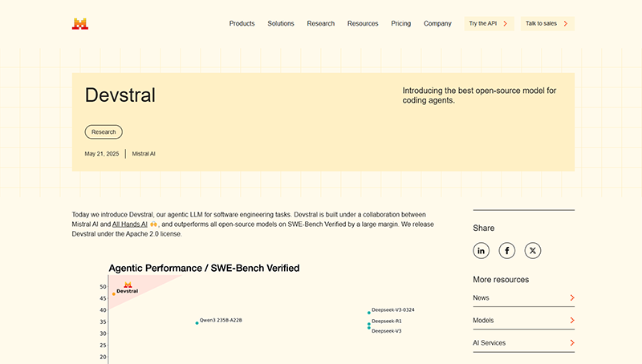Share on Facebook icon

pos(507,251)
